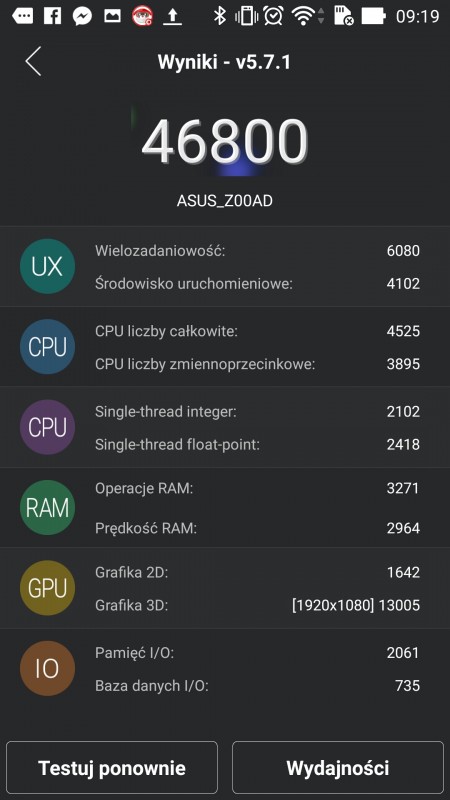Select the Grafika 3D result row
450x800 pixels.
(x=257, y=605)
